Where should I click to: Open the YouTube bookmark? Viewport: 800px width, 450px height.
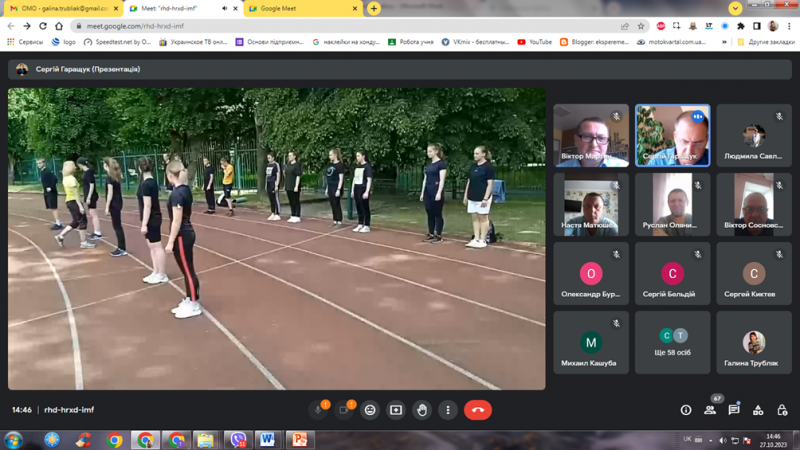point(535,42)
